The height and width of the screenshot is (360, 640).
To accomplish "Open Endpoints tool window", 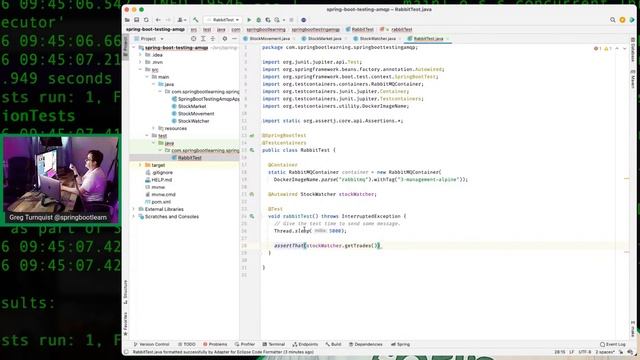I will click(305, 344).
